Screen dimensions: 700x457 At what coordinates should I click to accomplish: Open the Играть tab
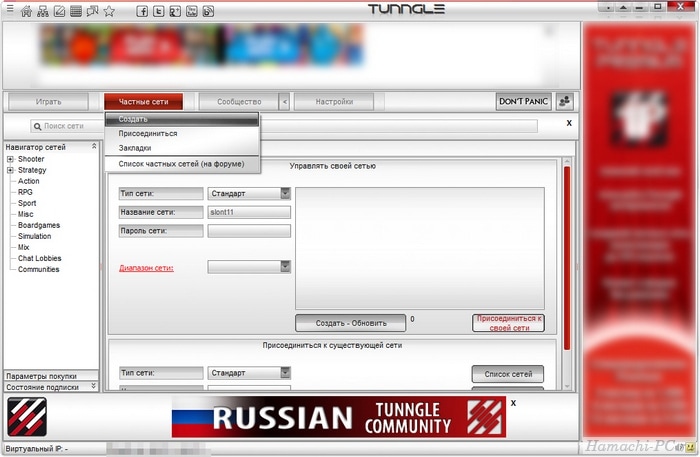click(x=48, y=102)
